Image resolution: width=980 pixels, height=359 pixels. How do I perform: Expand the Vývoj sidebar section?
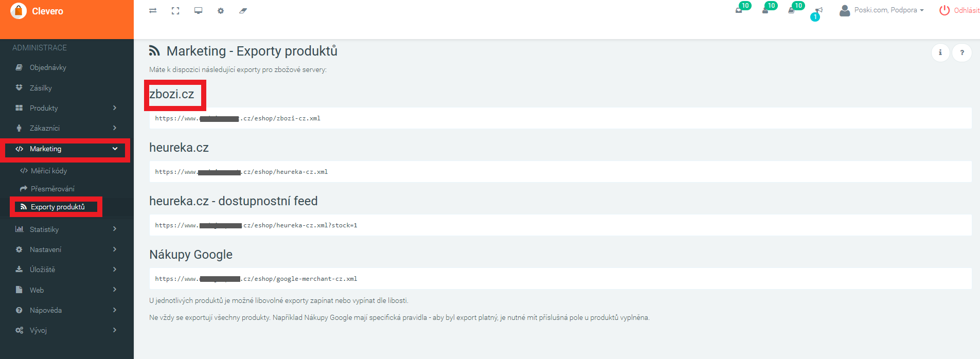[66, 330]
